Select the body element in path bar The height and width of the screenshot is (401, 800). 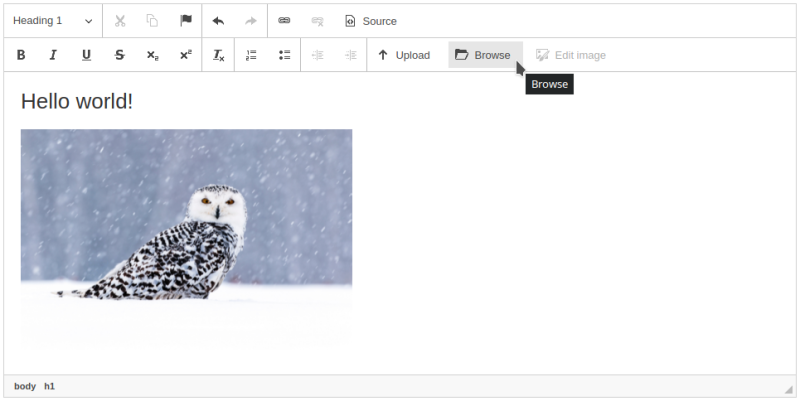[x=25, y=386]
